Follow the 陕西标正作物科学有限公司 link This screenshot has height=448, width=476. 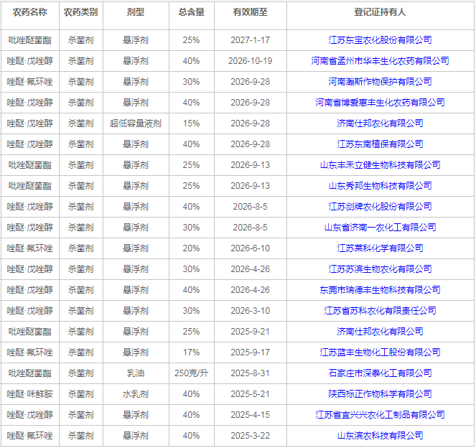pyautogui.click(x=380, y=394)
